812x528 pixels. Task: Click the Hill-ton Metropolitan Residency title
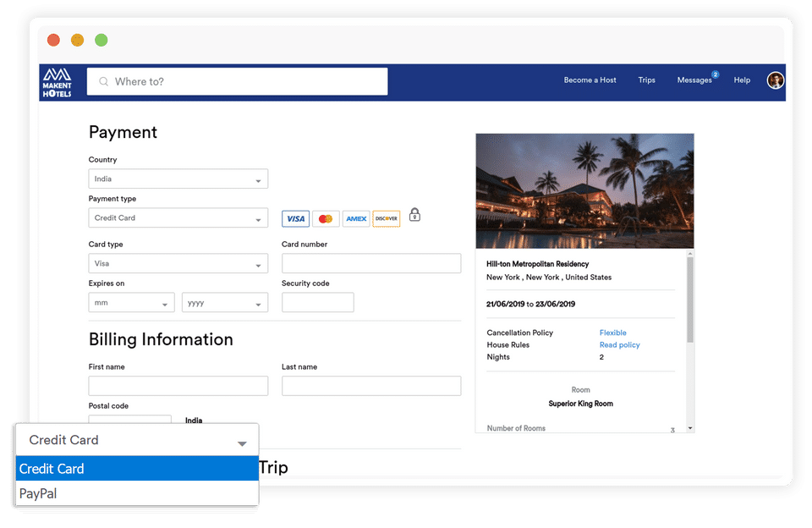click(x=538, y=264)
